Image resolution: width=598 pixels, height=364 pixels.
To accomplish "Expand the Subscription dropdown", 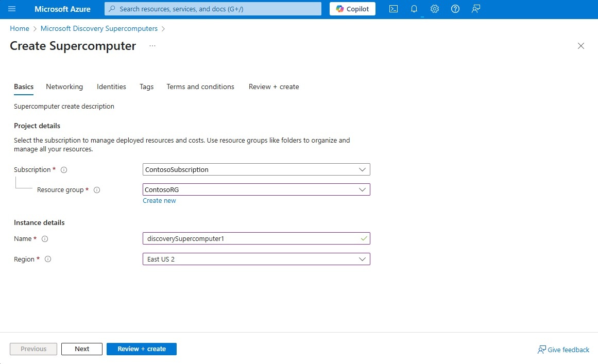I will pos(257,169).
